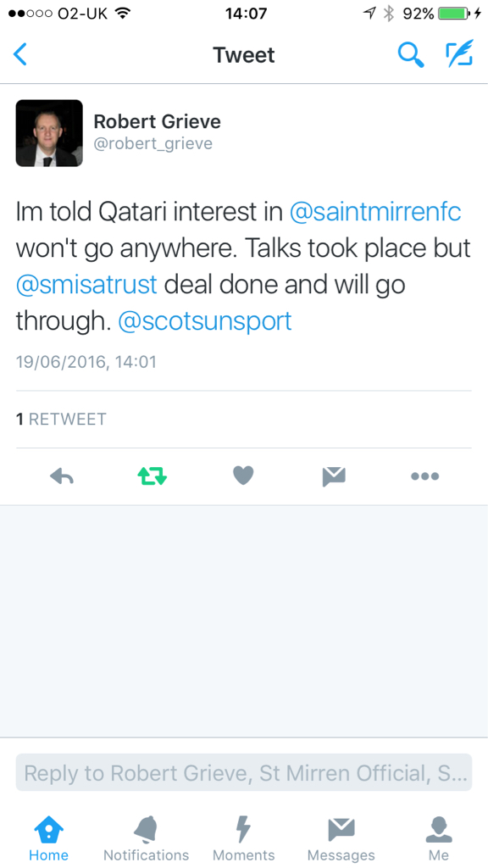Switch to the Home tab
The width and height of the screenshot is (488, 868).
coord(48,838)
